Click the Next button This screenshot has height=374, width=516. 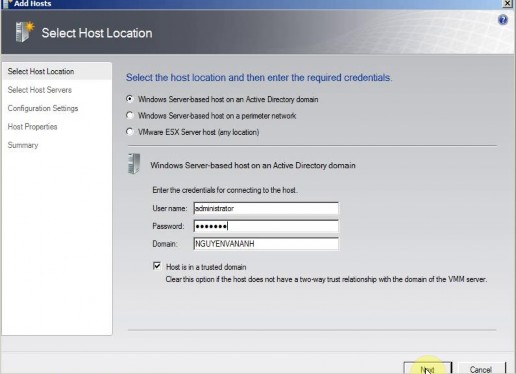click(x=428, y=368)
